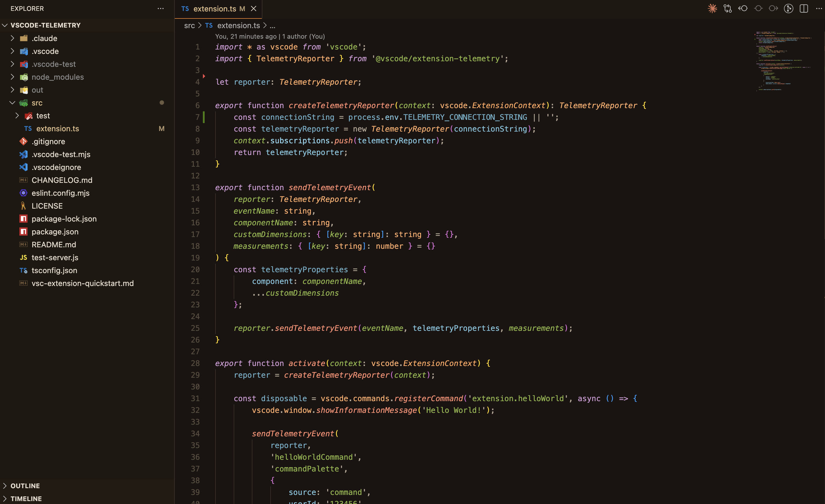This screenshot has width=825, height=504.
Task: Open Views and More Actions in Explorer header
Action: click(160, 9)
